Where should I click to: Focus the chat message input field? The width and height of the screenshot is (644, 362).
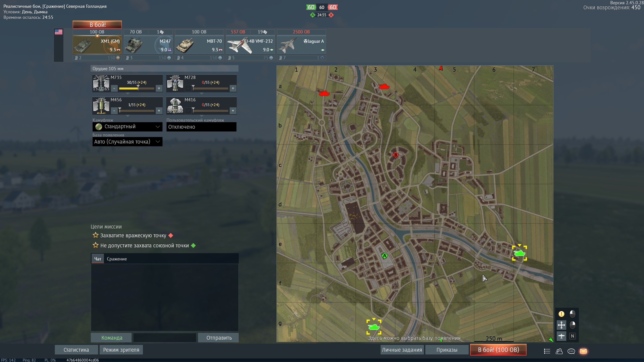(x=165, y=338)
